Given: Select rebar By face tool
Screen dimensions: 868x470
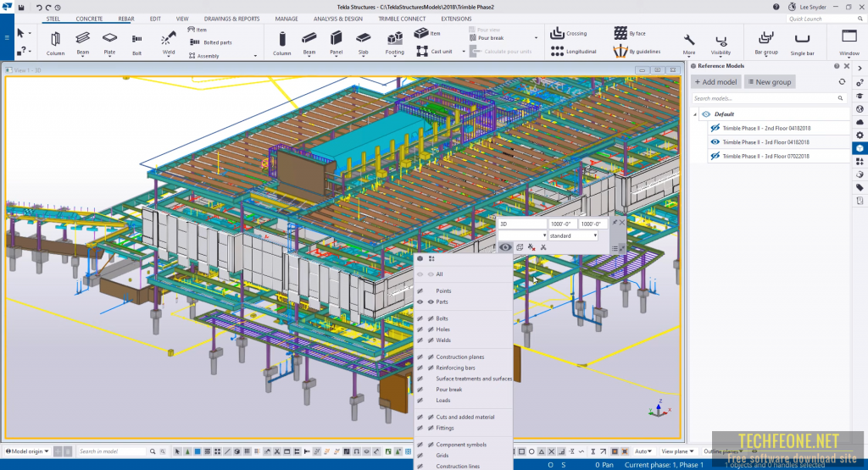Looking at the screenshot, I should coord(630,33).
